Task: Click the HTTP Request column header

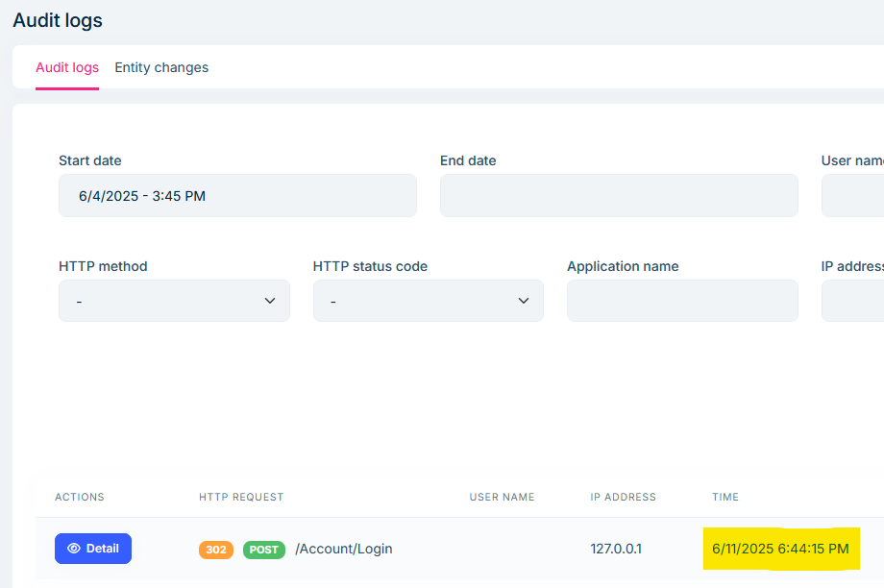Action: [x=241, y=497]
